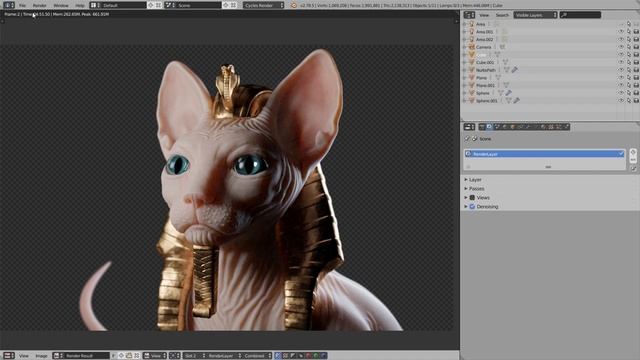Select Plane.001 in the outliner
This screenshot has height=360, width=640.
coord(485,85)
